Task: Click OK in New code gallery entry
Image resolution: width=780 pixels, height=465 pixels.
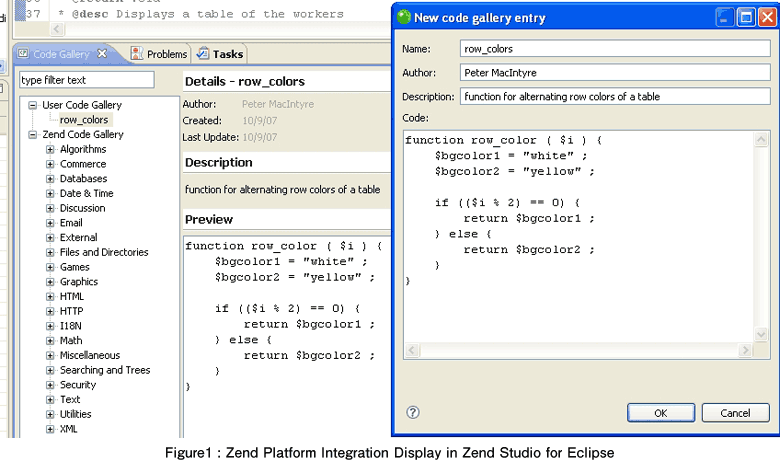Action: 661,413
